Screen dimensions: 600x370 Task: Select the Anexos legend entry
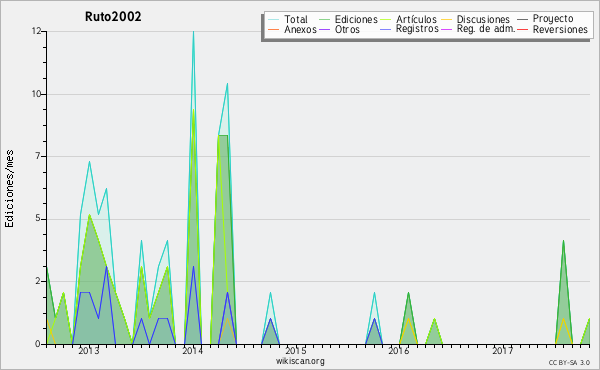pyautogui.click(x=300, y=29)
